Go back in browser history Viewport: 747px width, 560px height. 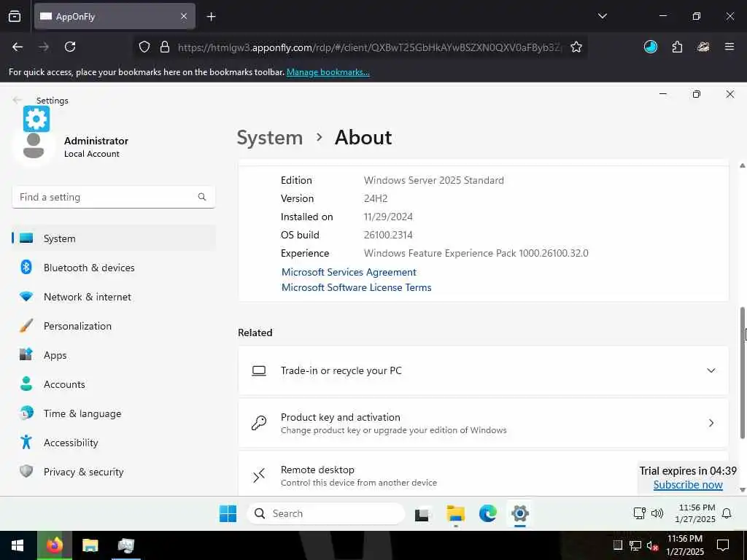[18, 47]
